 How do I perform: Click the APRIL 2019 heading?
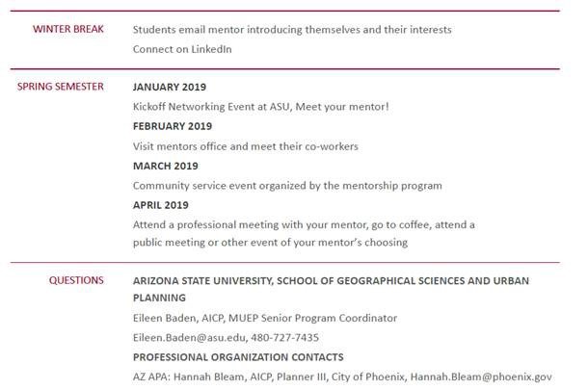(x=161, y=205)
